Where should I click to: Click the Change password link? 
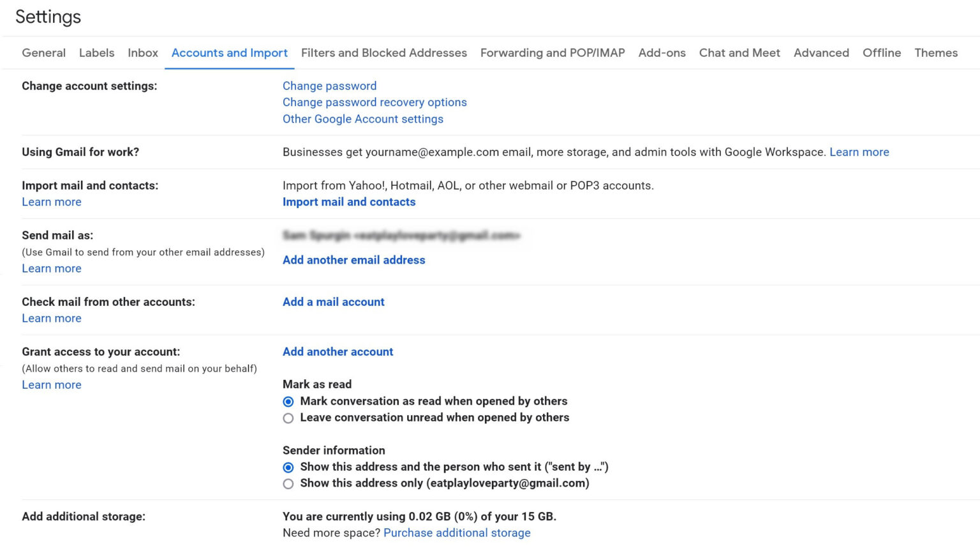329,86
